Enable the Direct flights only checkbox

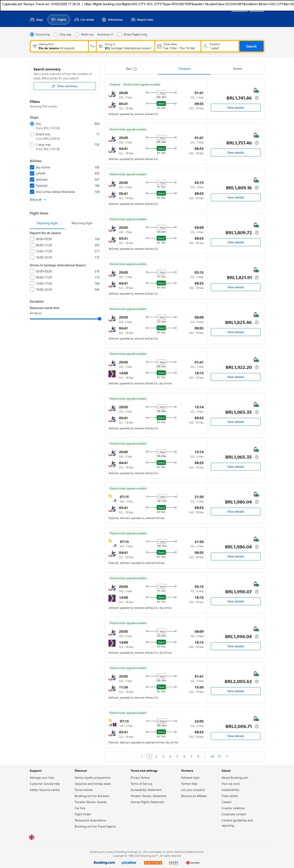[120, 34]
